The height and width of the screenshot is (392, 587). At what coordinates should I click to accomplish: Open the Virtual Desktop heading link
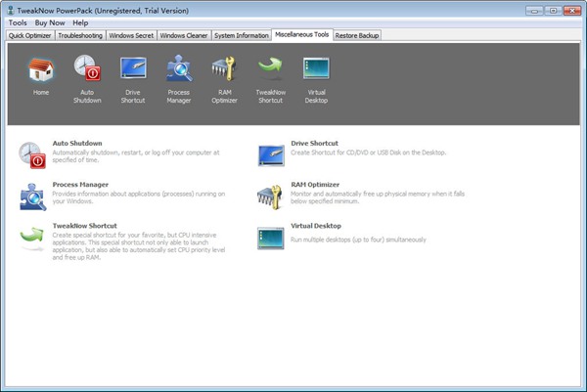pyautogui.click(x=316, y=226)
